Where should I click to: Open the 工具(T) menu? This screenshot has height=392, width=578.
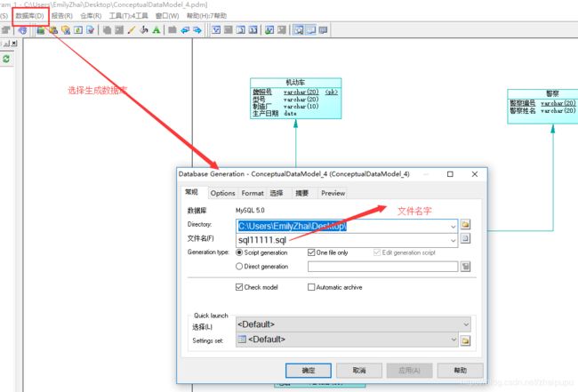click(x=128, y=16)
